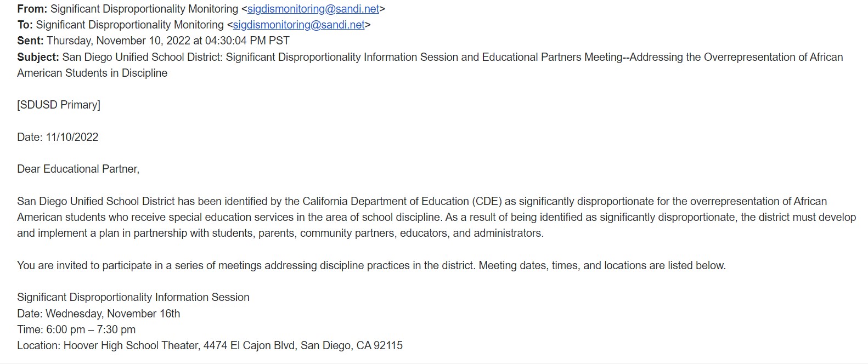
Task: Click the "Dear Educational Partner," greeting
Action: [x=78, y=169]
